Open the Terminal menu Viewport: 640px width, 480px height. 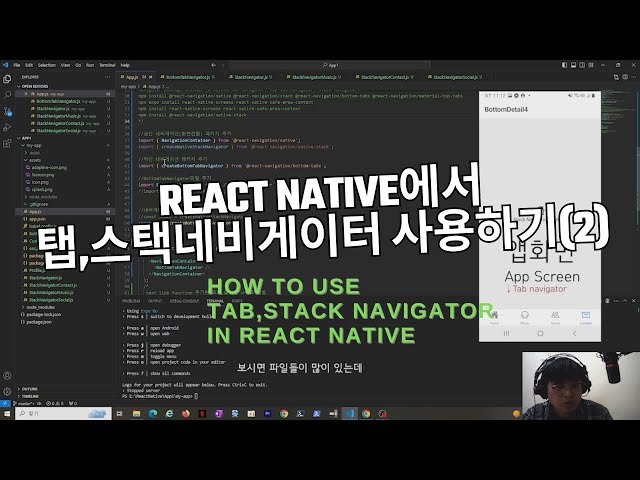(107, 65)
